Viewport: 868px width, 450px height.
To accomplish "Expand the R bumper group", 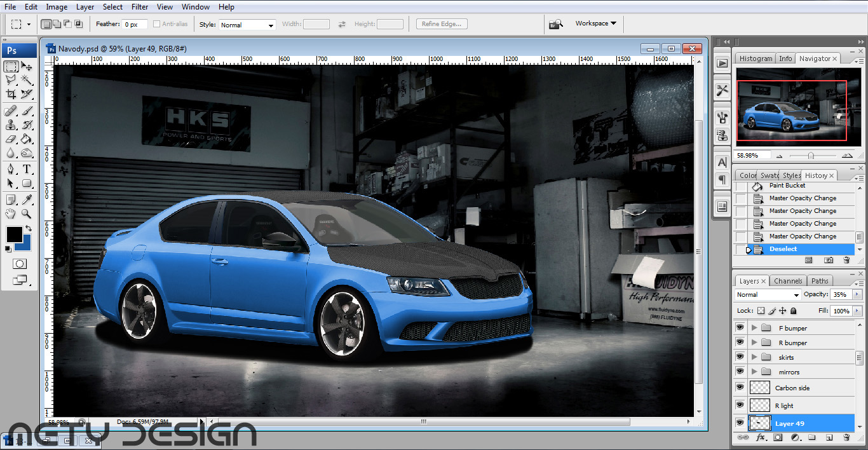I will 755,343.
